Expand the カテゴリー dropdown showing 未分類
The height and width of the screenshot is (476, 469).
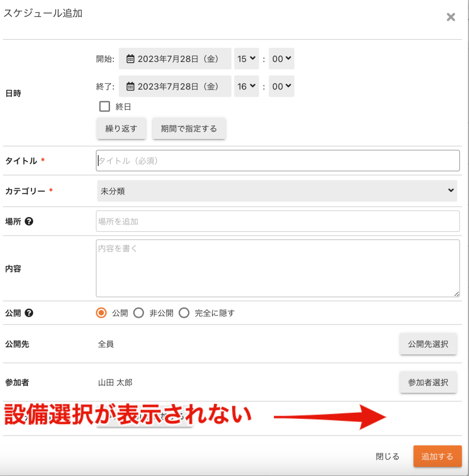point(277,191)
